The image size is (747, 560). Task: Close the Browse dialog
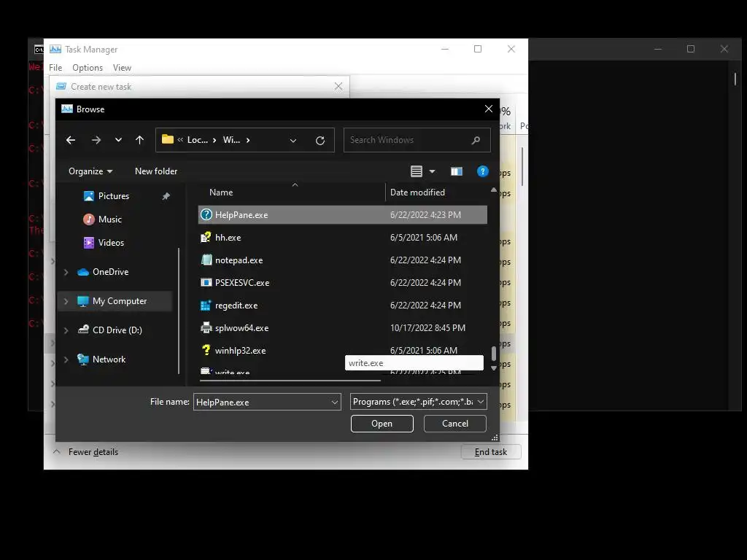tap(488, 109)
